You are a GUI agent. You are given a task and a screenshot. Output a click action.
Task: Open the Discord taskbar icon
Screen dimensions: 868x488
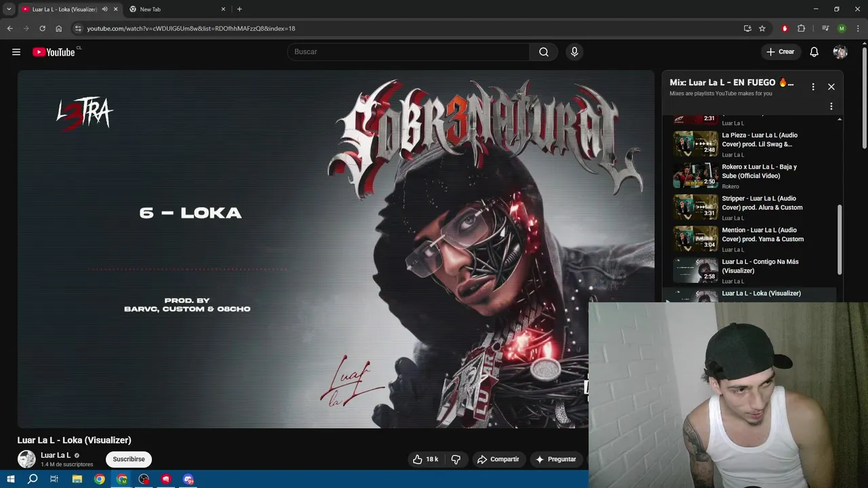[189, 479]
